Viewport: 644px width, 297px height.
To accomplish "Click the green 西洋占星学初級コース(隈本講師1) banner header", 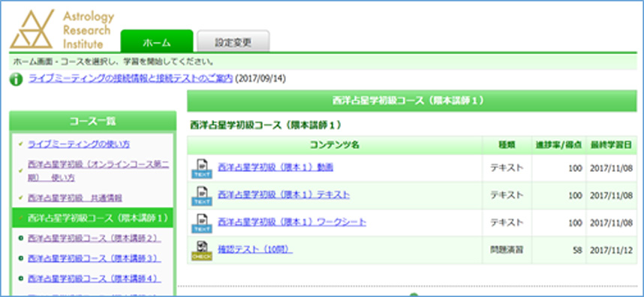I will (x=412, y=101).
